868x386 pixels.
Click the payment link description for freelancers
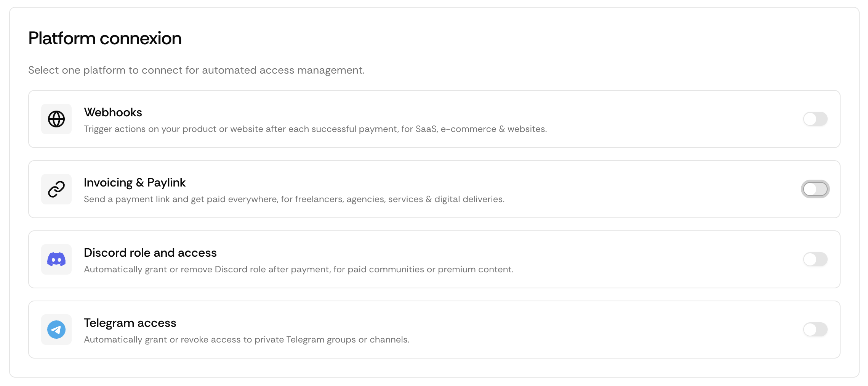tap(294, 199)
